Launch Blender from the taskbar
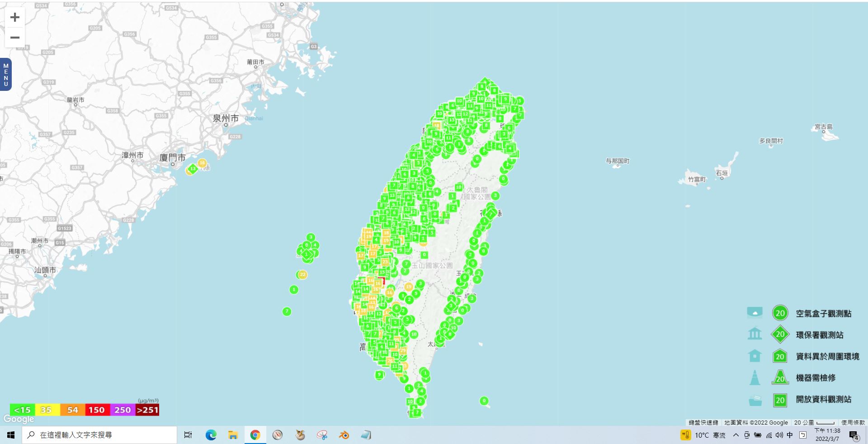 point(344,435)
